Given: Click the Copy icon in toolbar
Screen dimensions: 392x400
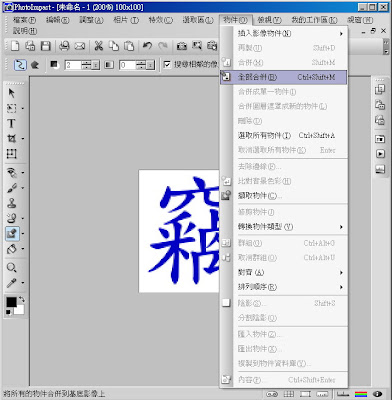Looking at the screenshot, I should [114, 46].
